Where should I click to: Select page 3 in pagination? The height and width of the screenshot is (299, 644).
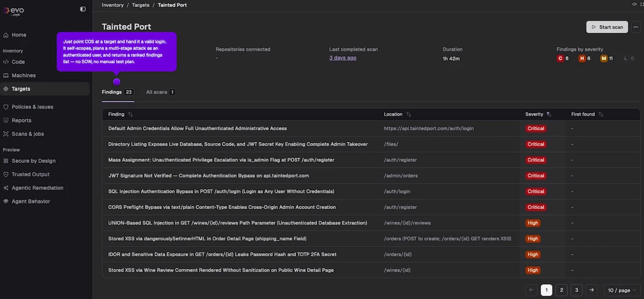(x=576, y=290)
